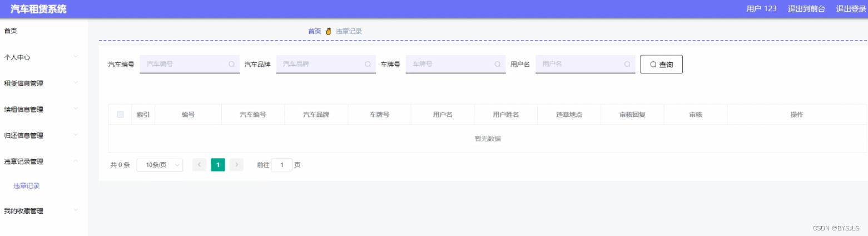Click the breadcrumb separator icon after 首页
Screen dimensions: 868x236
pos(328,31)
